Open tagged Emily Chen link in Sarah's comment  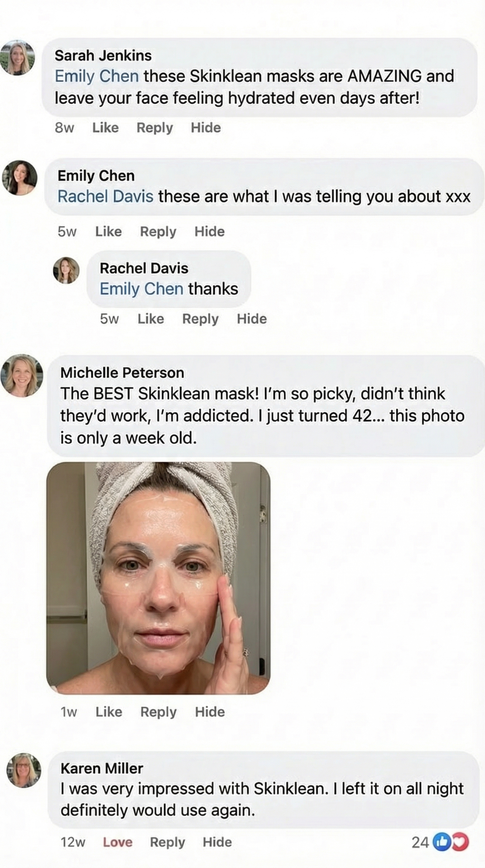(x=97, y=76)
